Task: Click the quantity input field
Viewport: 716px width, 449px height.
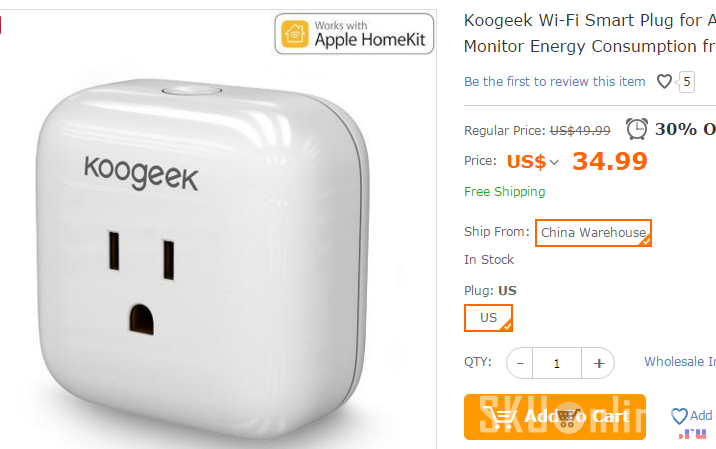Action: (557, 363)
